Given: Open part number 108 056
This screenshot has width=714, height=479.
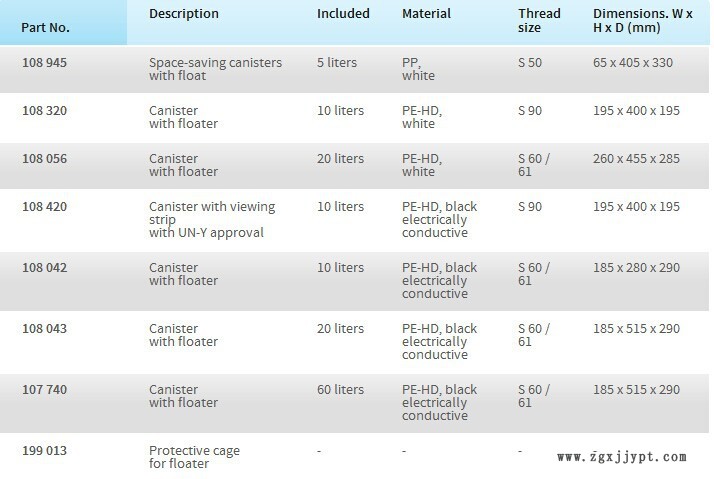Looking at the screenshot, I should (44, 159).
